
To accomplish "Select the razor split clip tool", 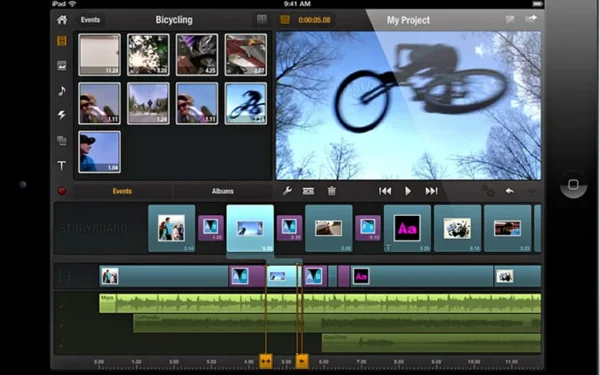I will coord(308,191).
